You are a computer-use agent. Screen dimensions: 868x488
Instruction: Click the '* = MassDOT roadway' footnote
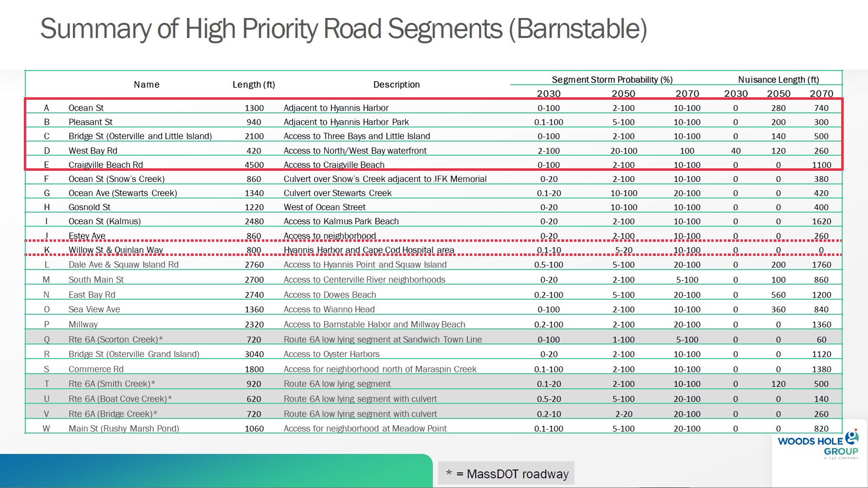coord(507,474)
